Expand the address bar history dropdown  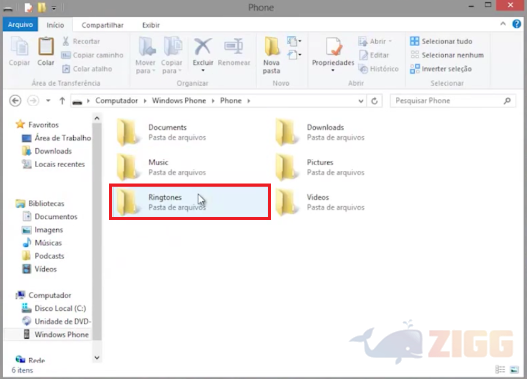pos(361,101)
